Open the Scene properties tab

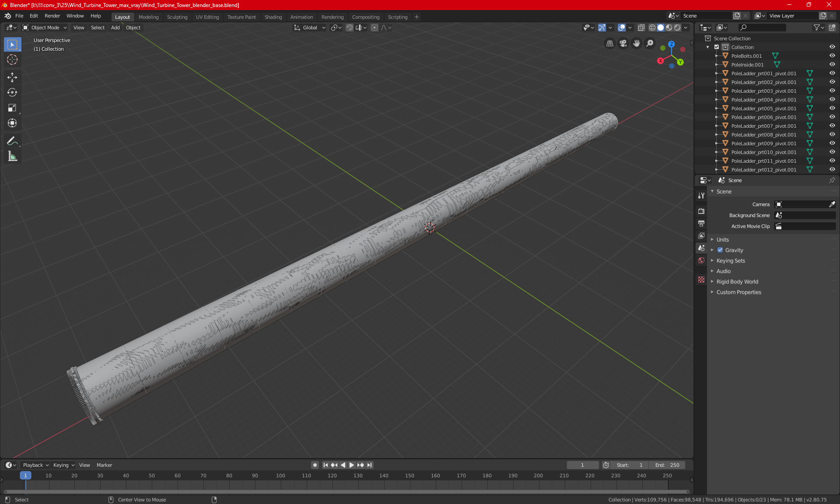[x=701, y=248]
